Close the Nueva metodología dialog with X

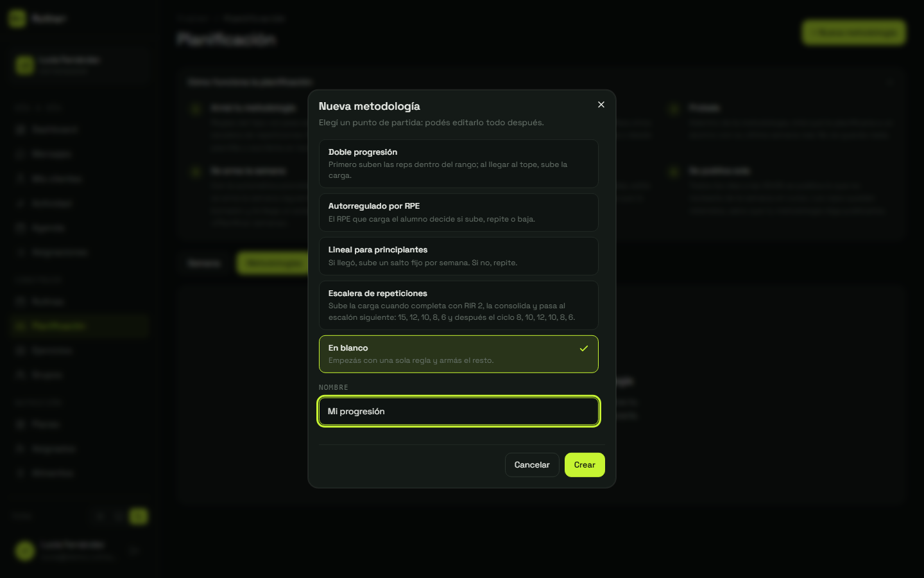pyautogui.click(x=601, y=105)
